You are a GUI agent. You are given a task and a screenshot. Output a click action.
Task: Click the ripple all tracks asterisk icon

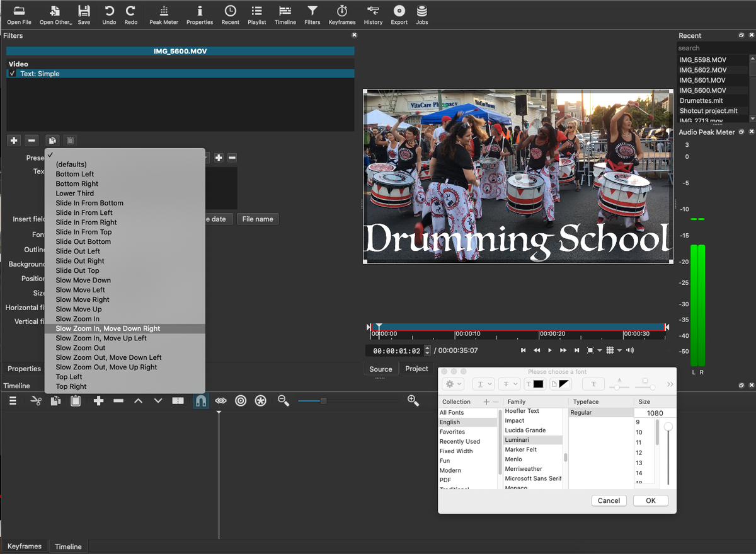tap(260, 401)
